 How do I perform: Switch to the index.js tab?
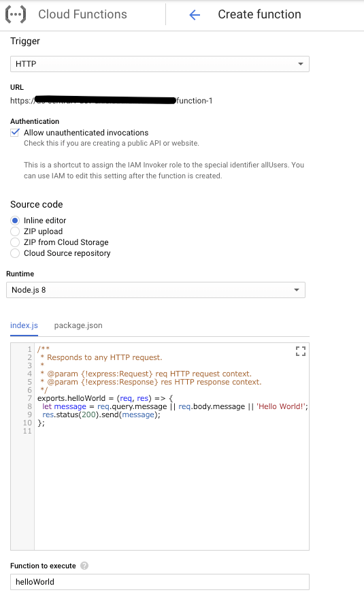coord(24,325)
